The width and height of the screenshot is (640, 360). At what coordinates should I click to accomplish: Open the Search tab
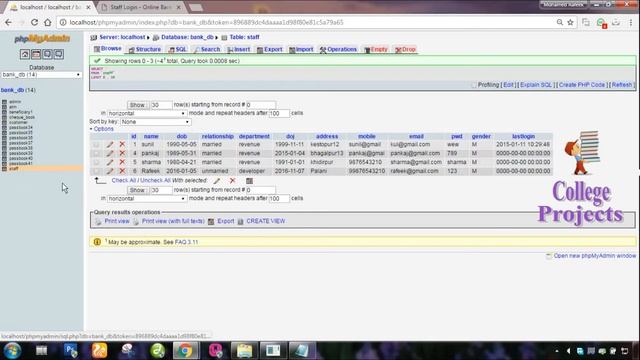[x=207, y=49]
